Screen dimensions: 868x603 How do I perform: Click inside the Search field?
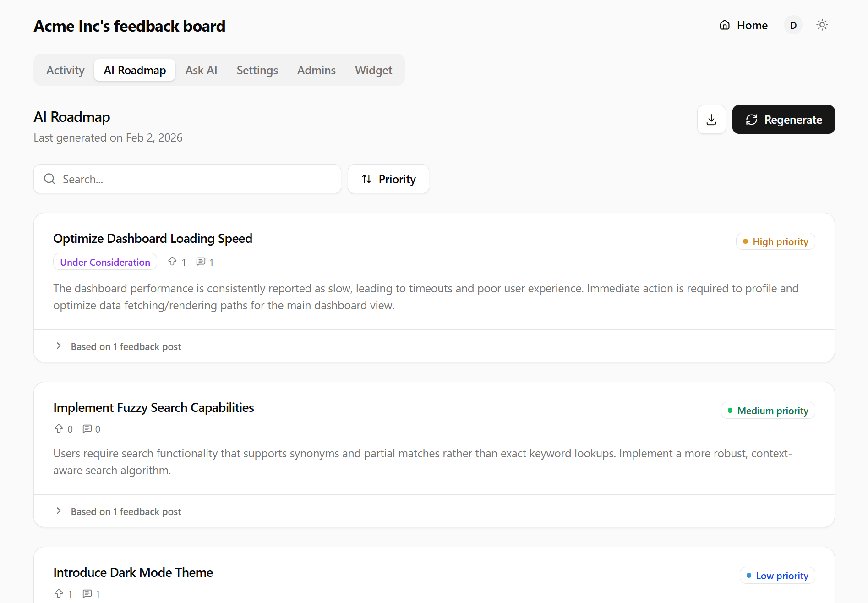183,179
